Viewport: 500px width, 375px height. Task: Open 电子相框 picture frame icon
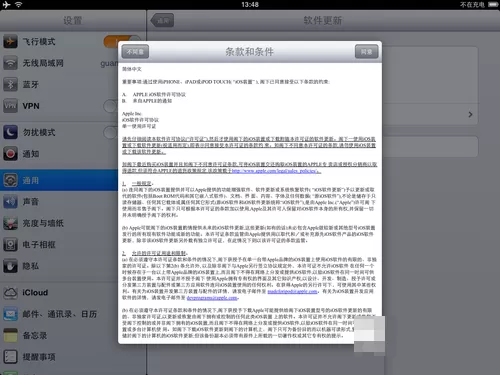(x=10, y=245)
